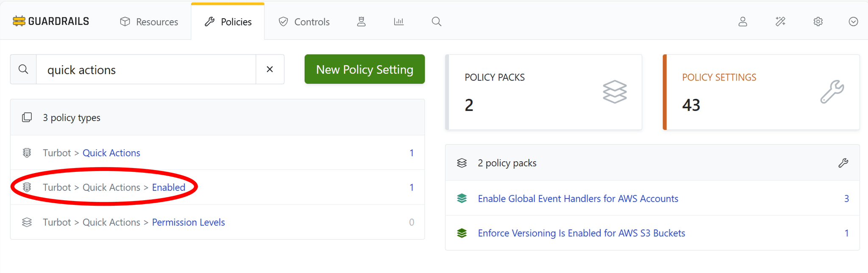
Task: Click the green icon beside Enforce Versioning
Action: [462, 233]
